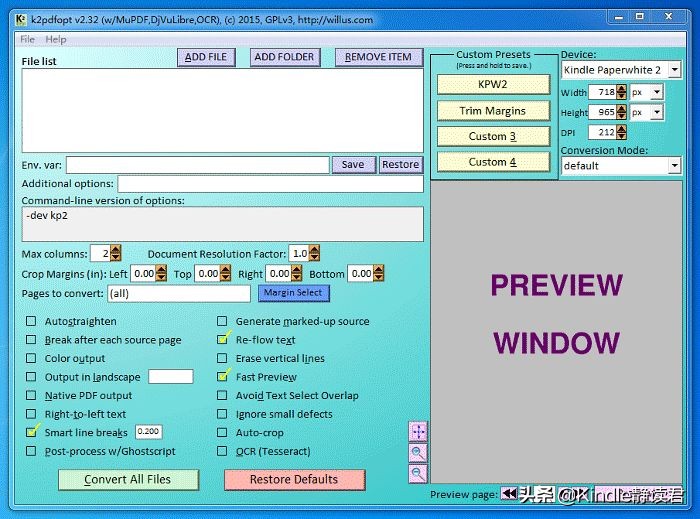Apply the Trim Margins preset

pyautogui.click(x=493, y=111)
